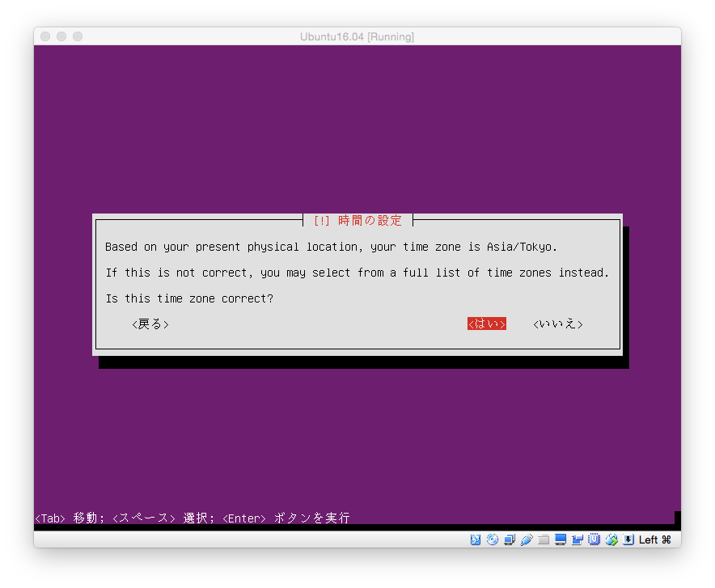Select the はい (Yes) button
The image size is (715, 588).
pos(487,324)
